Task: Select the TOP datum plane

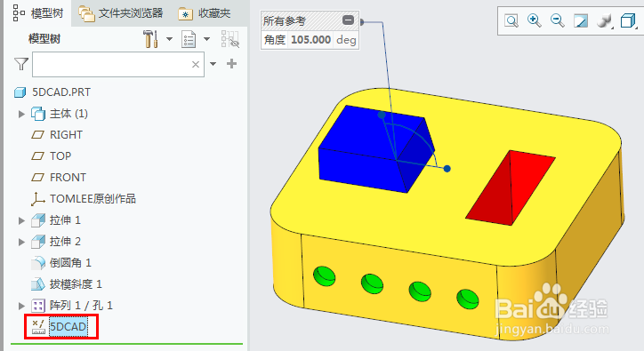Action: pos(60,156)
